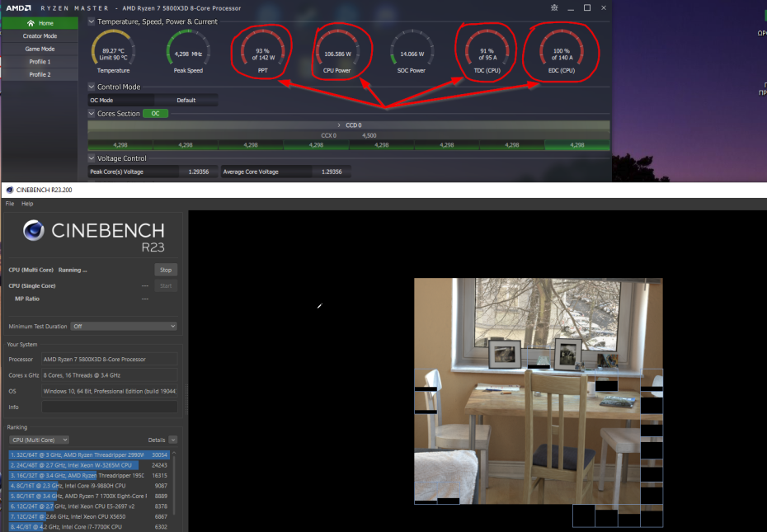Screen dimensions: 767x532
Task: Switch to Creator Mode
Action: (x=40, y=35)
